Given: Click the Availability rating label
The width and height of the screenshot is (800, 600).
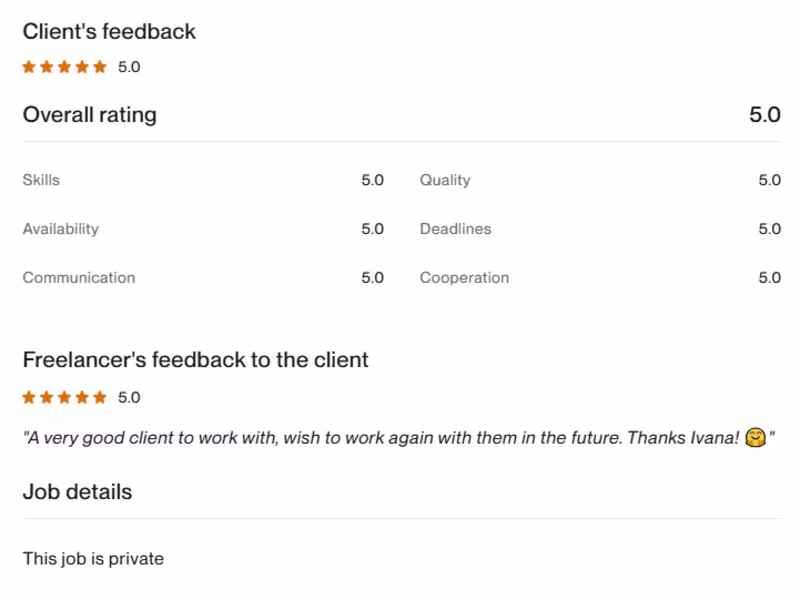Looking at the screenshot, I should point(60,229).
